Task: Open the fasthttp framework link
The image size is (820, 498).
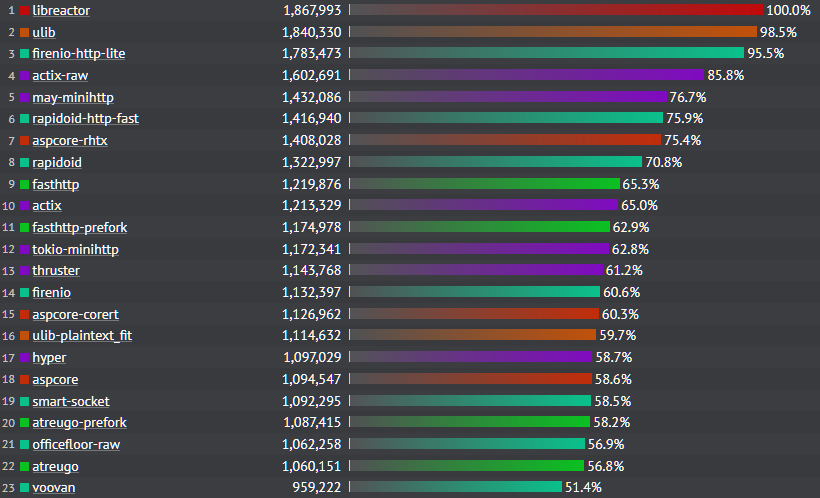Action: [55, 185]
